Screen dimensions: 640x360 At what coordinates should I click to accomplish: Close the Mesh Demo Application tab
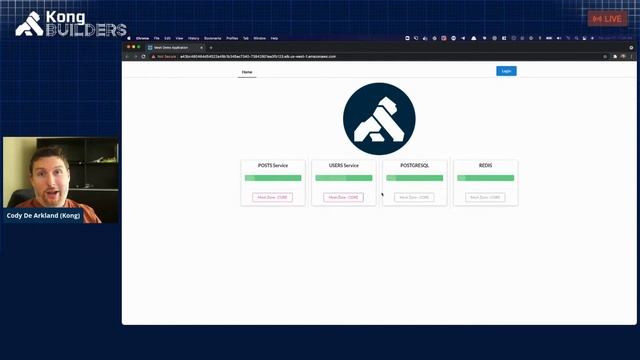click(201, 48)
